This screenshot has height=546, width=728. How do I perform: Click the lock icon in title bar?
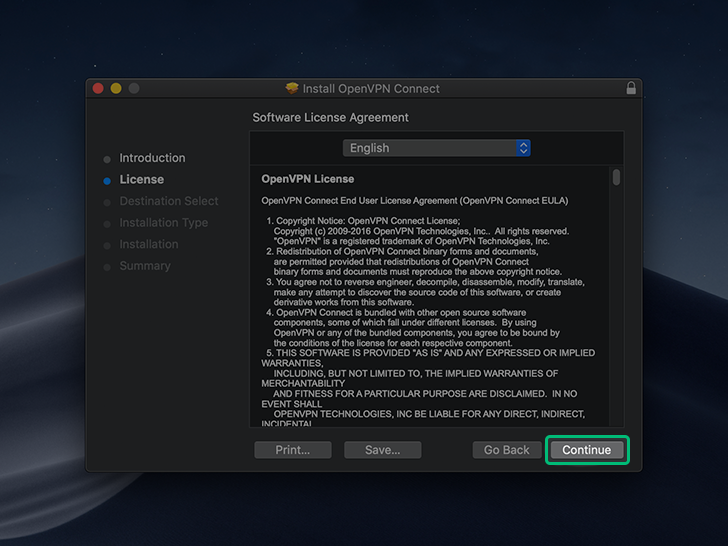[x=631, y=88]
